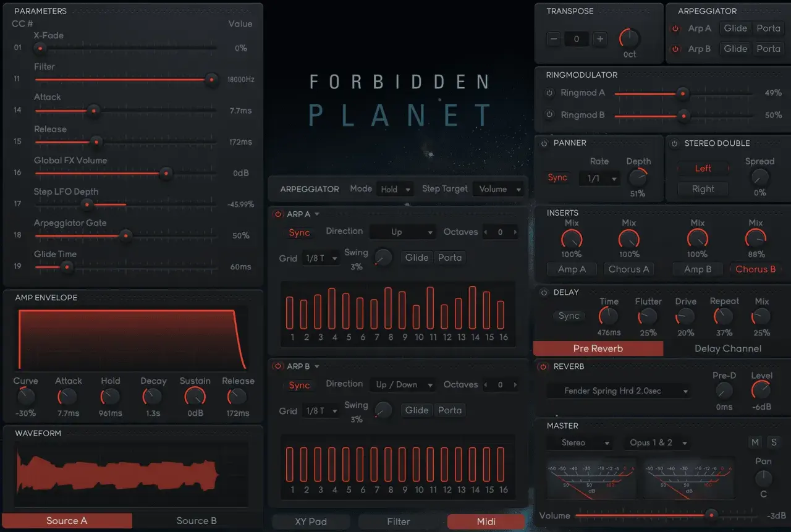Click the Chorus B Mix knob
Viewport: 791px width, 532px height.
(755, 239)
